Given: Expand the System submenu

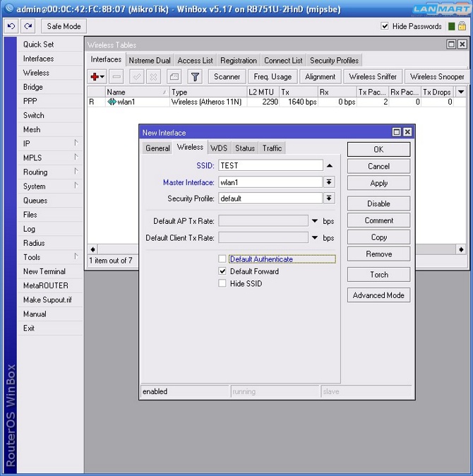Looking at the screenshot, I should 76,185.
